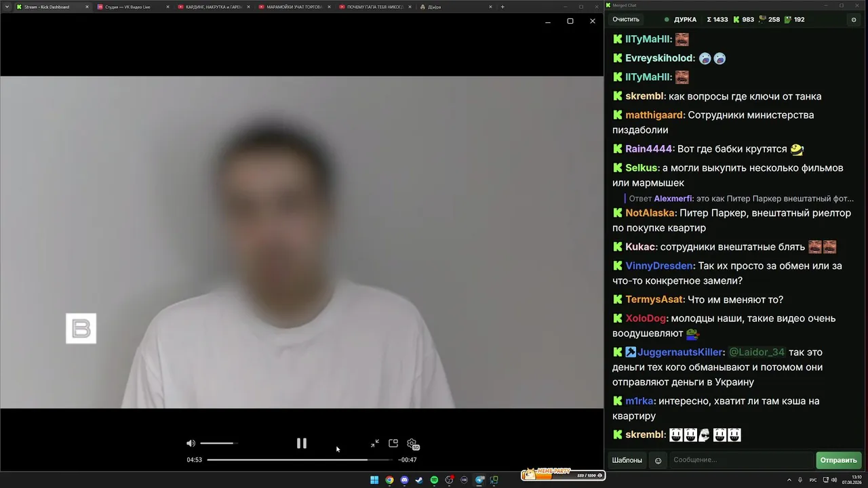Click the microphone icon in system tray
Image resolution: width=868 pixels, height=488 pixels.
click(x=801, y=480)
